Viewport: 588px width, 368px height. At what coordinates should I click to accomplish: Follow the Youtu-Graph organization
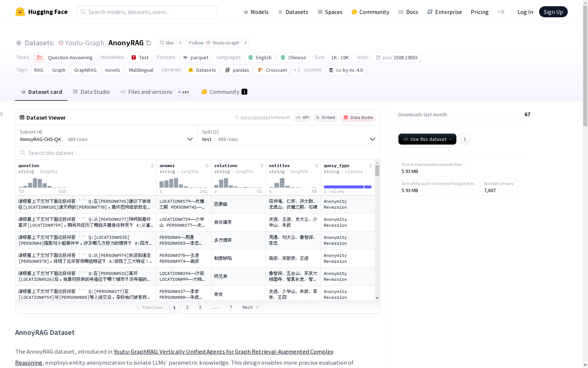214,43
